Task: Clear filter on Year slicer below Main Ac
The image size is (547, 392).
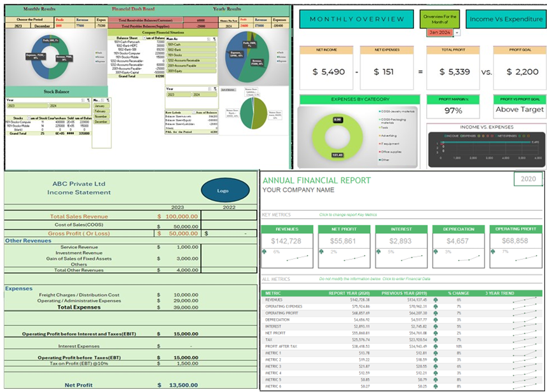Action: (x=215, y=89)
